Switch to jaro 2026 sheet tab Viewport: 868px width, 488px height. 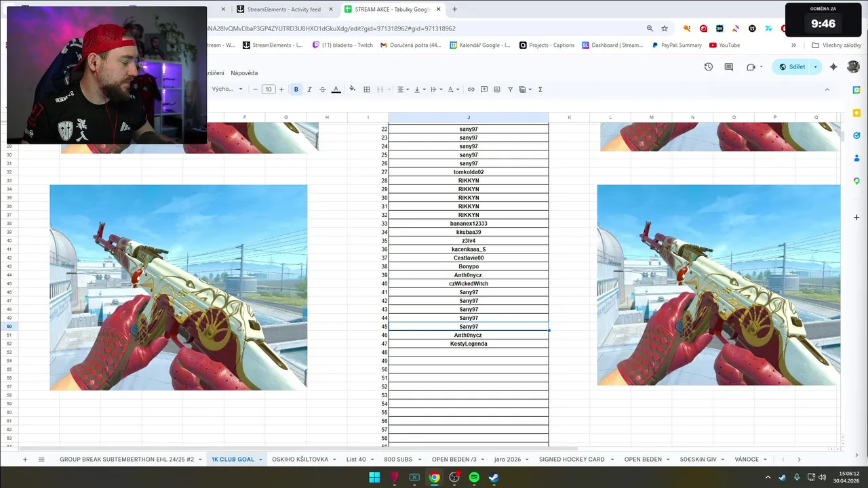[x=508, y=460]
